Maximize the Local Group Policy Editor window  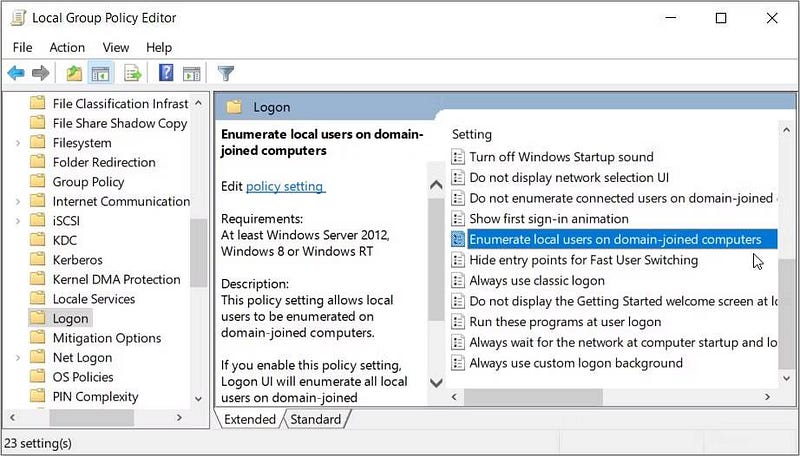[x=721, y=18]
